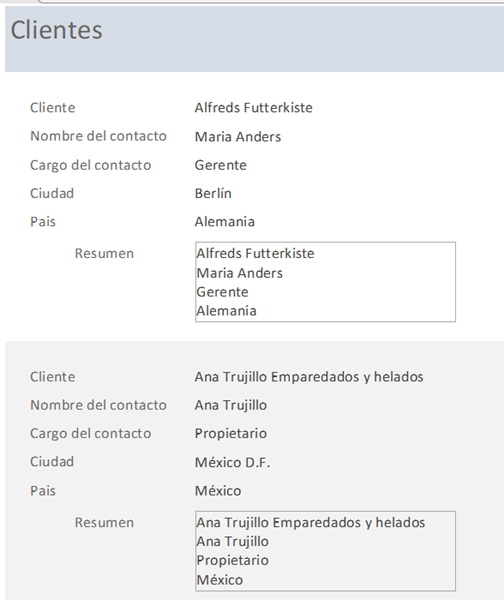Select the Propietario cargo field value

click(230, 434)
